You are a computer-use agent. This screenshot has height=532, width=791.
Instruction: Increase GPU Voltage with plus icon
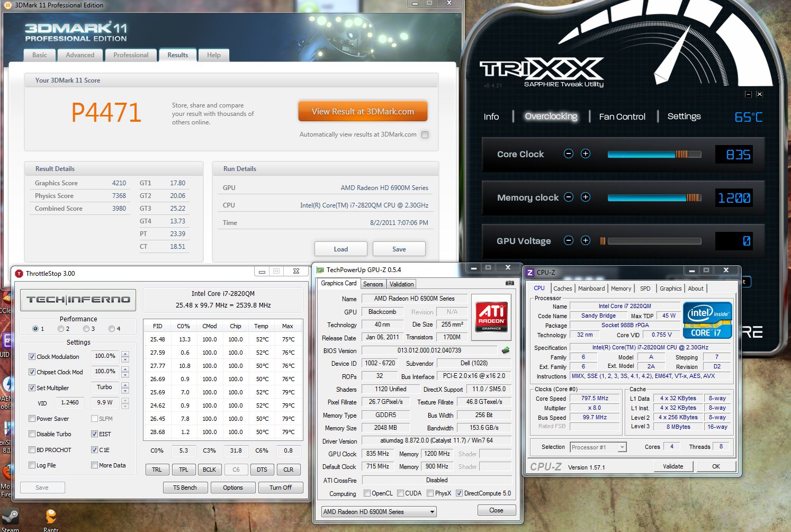pos(586,240)
